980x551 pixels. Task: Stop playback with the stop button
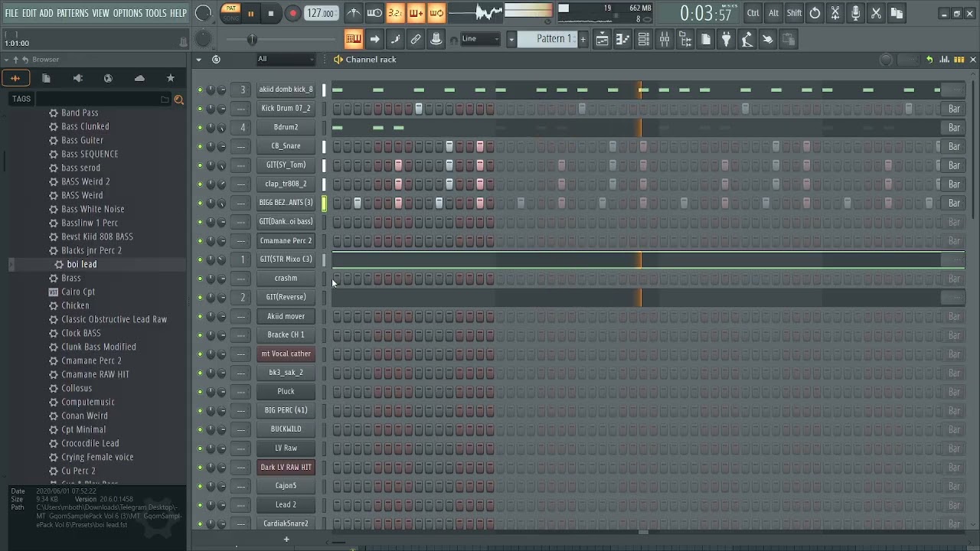[x=271, y=14]
